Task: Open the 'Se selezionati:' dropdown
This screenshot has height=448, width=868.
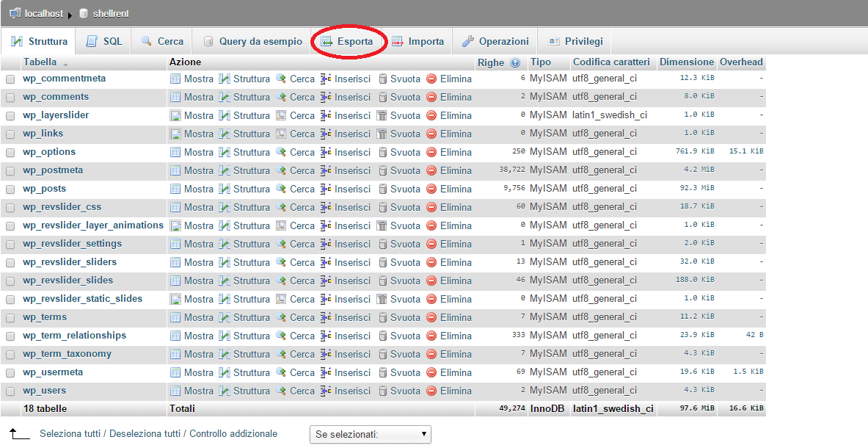Action: [x=370, y=435]
